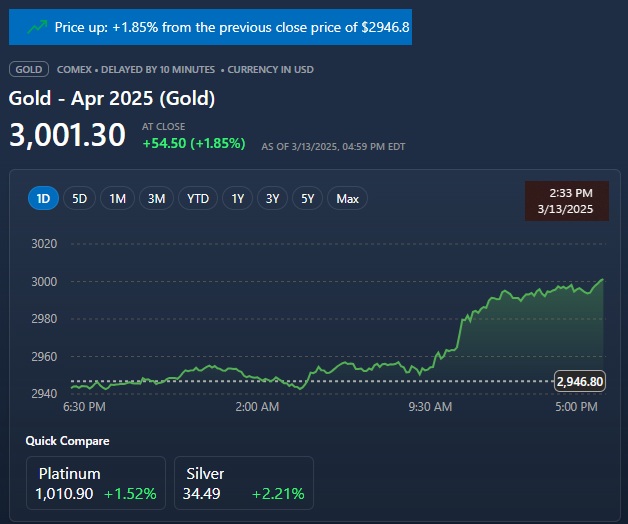
Task: Select the 3M chart range
Action: [156, 198]
